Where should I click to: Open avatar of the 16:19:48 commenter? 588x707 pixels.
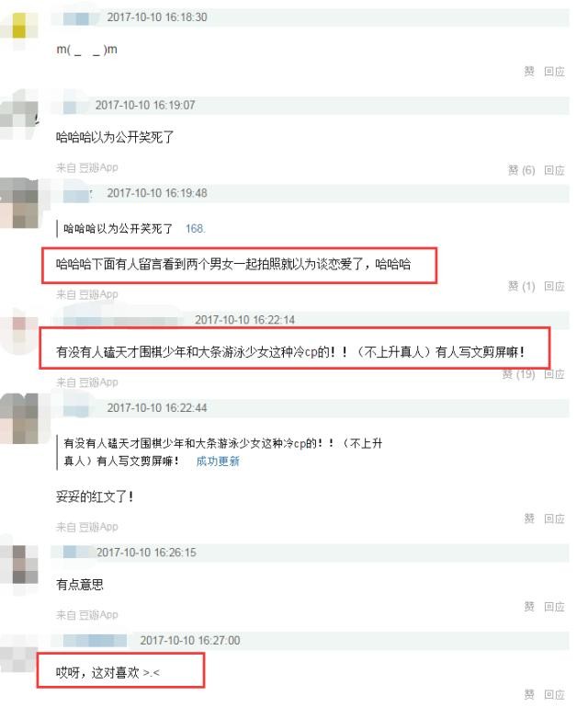(x=19, y=203)
